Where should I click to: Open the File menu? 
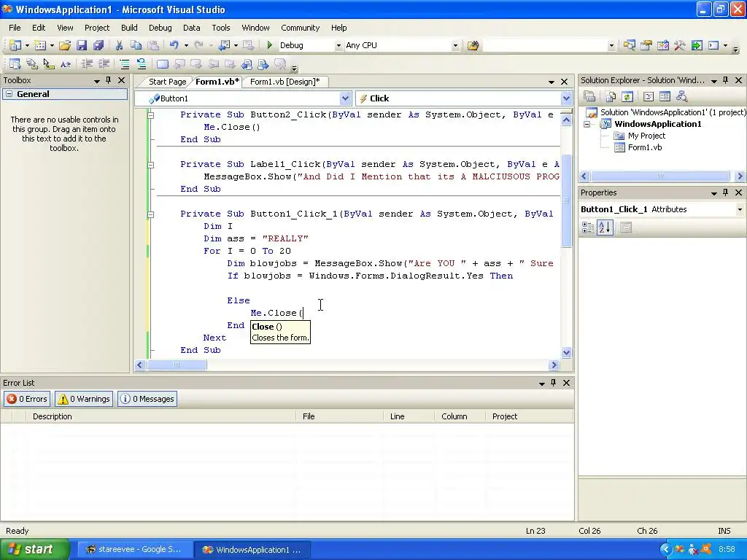tap(15, 28)
